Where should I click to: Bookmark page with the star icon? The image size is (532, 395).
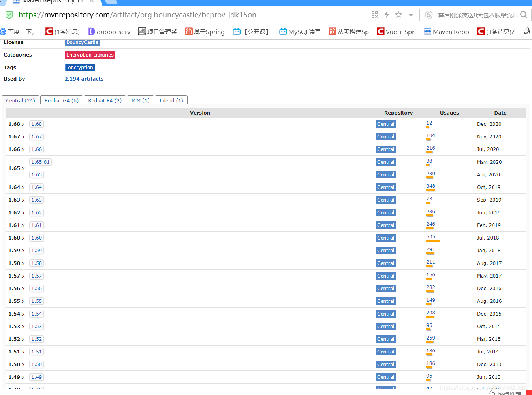pos(399,15)
